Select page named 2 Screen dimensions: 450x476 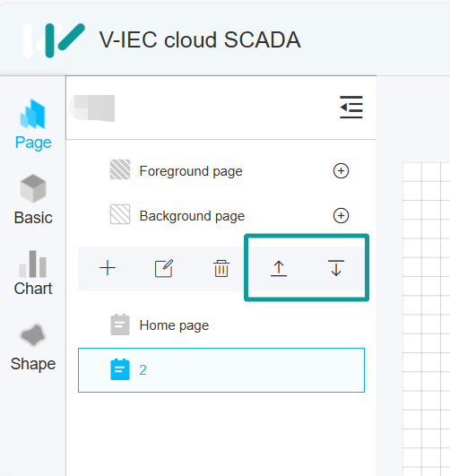click(x=221, y=370)
